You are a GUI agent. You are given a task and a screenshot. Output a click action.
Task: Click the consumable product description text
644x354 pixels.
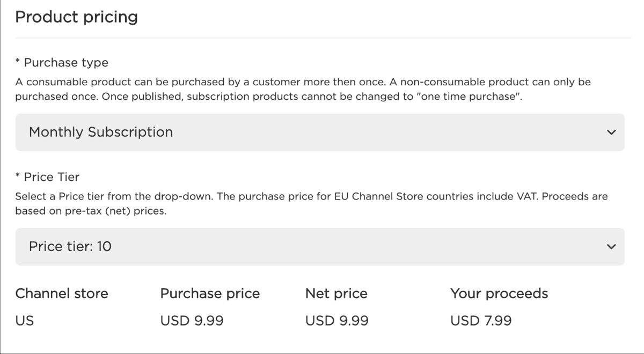tap(303, 89)
